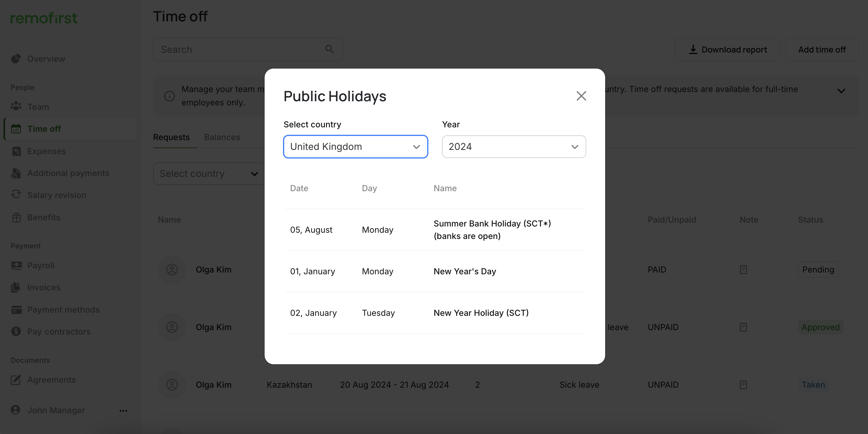Click the Pending status badge
The width and height of the screenshot is (868, 434).
click(x=818, y=270)
